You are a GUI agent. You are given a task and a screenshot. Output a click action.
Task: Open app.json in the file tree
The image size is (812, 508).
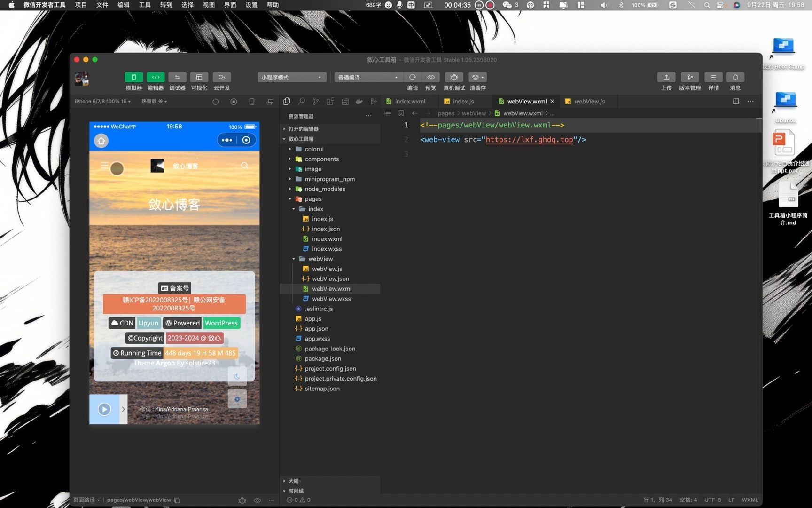tap(329, 329)
